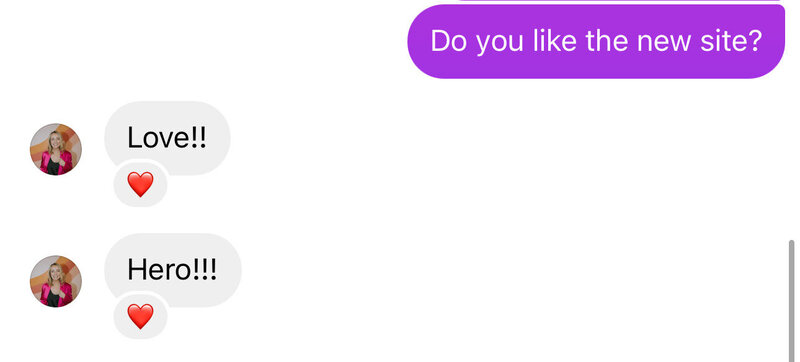Image resolution: width=800 pixels, height=362 pixels.
Task: View who reacted with a heart to Love!!
Action: click(140, 184)
